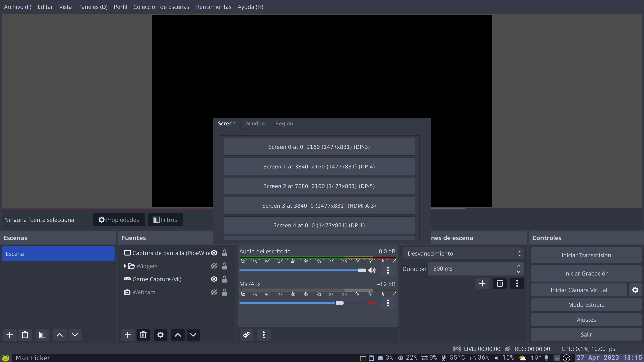Start recording with Iniciar Grabación
Image resolution: width=644 pixels, height=362 pixels.
586,273
